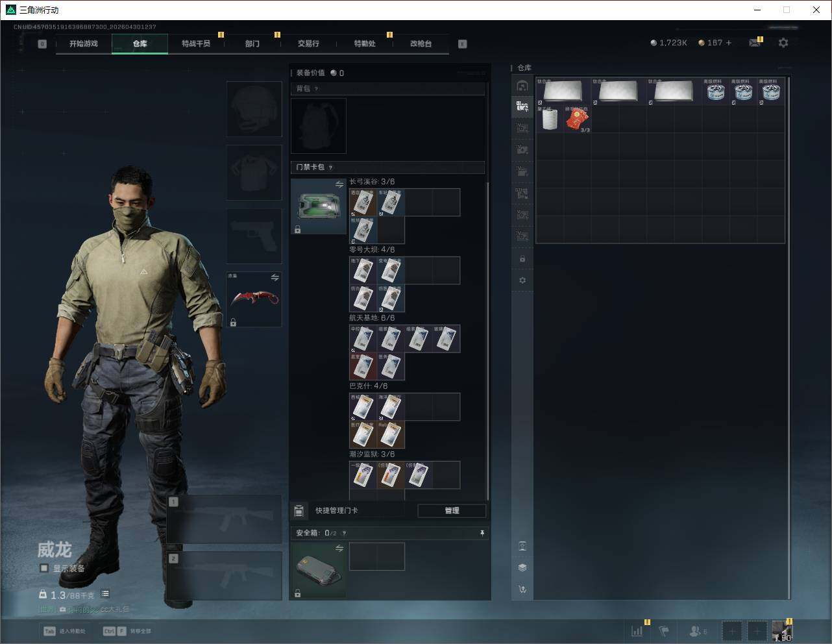Select the first 零号大坝 keycard

click(363, 271)
